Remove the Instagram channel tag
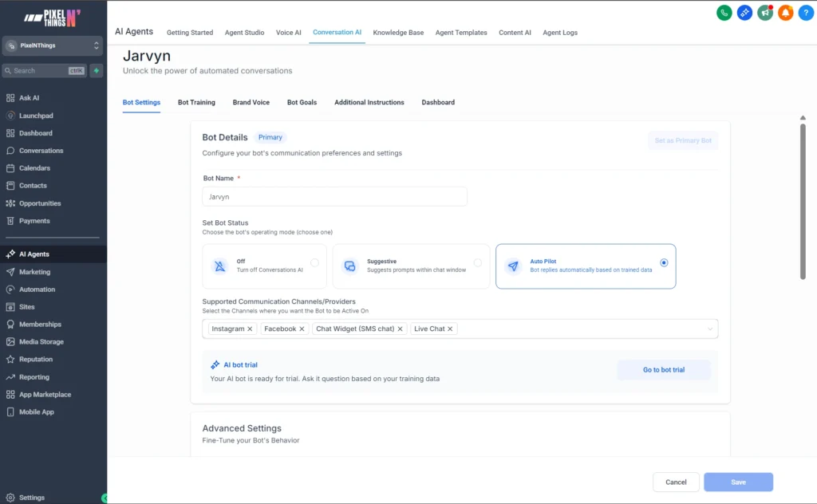Viewport: 817px width, 504px height. click(250, 329)
